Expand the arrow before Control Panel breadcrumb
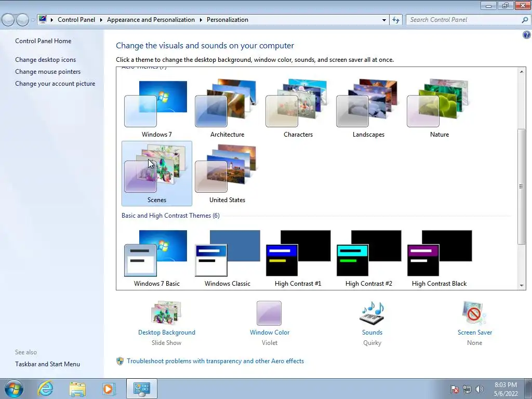This screenshot has height=399, width=532. (52, 20)
